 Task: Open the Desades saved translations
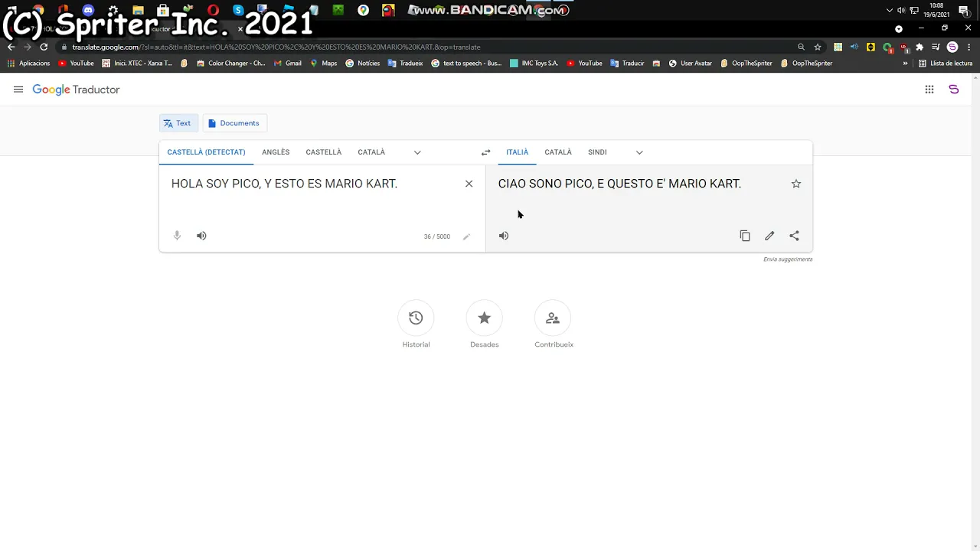[484, 318]
